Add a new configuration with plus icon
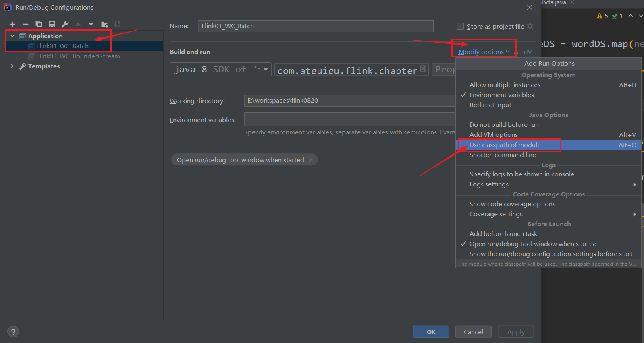The width and height of the screenshot is (644, 343). [12, 24]
